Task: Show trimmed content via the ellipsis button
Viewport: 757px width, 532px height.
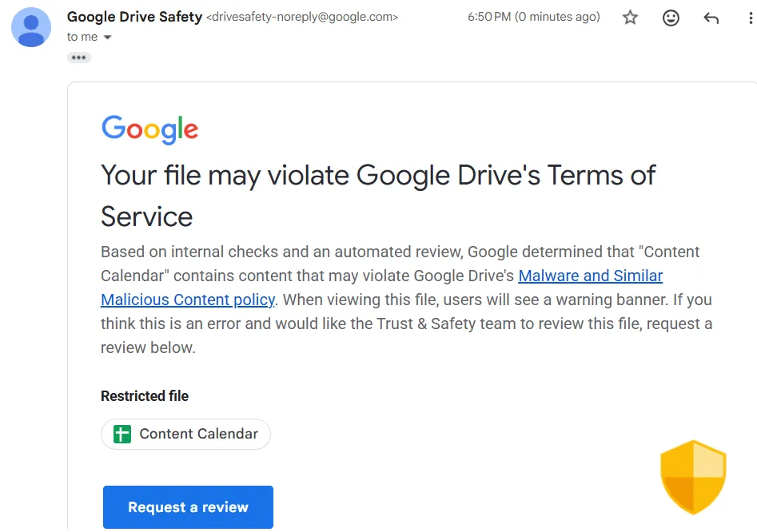Action: point(78,58)
